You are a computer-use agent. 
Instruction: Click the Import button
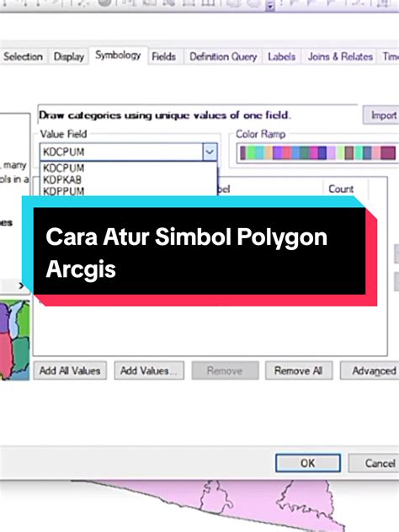click(x=382, y=115)
